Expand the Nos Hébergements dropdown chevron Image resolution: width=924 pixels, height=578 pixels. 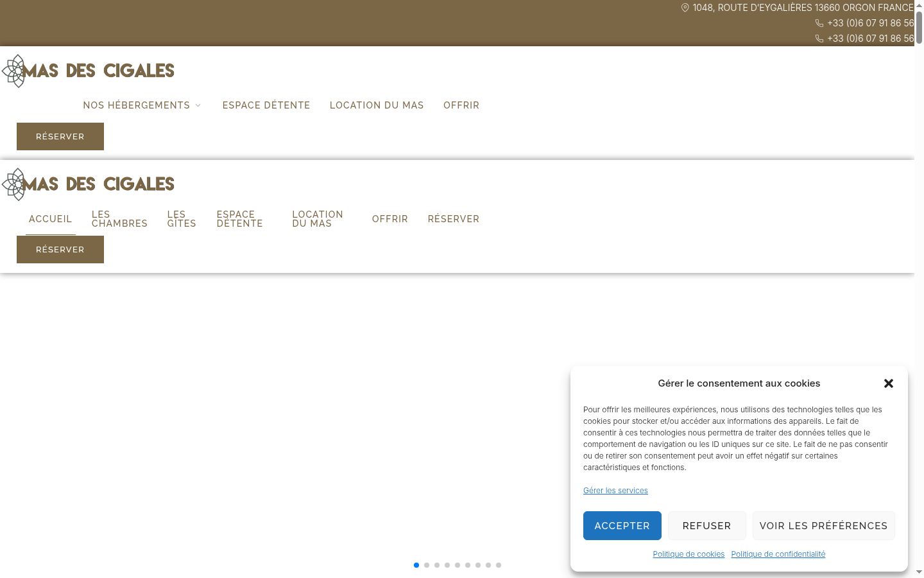198,105
